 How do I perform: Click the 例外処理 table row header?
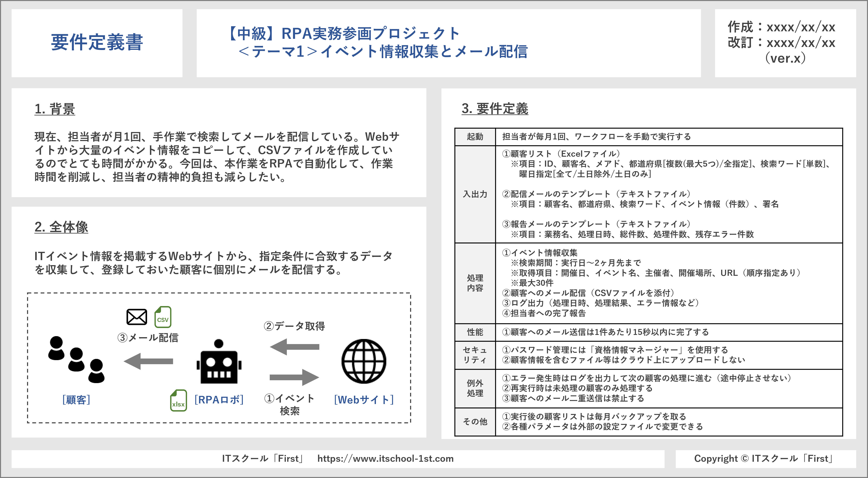click(475, 388)
